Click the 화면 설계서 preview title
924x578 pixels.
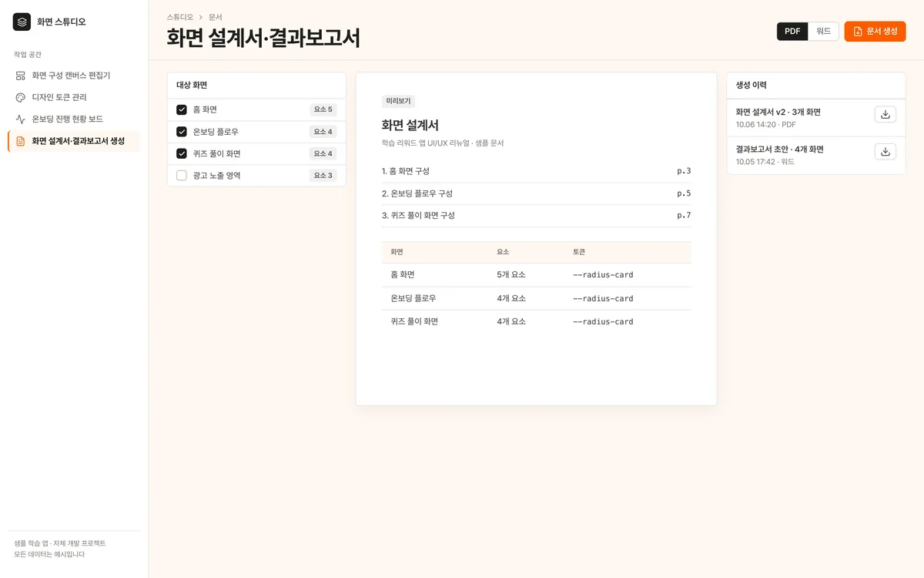410,125
